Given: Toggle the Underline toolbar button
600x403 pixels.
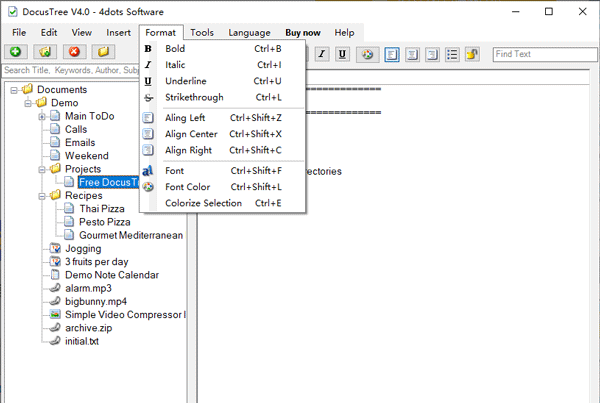Looking at the screenshot, I should click(342, 54).
